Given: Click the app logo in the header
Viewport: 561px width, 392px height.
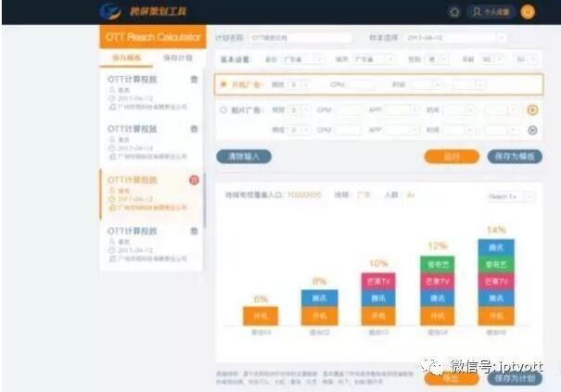Looking at the screenshot, I should 110,11.
